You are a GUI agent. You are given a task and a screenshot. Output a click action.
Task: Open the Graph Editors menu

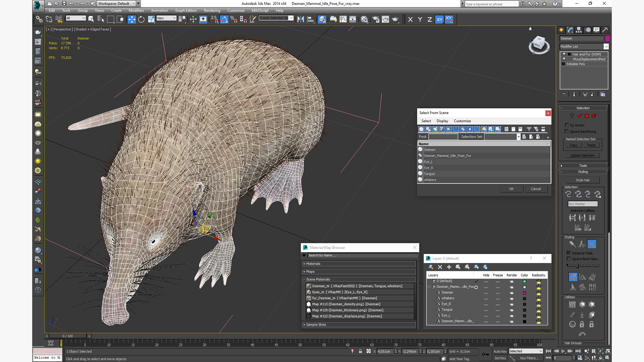186,10
